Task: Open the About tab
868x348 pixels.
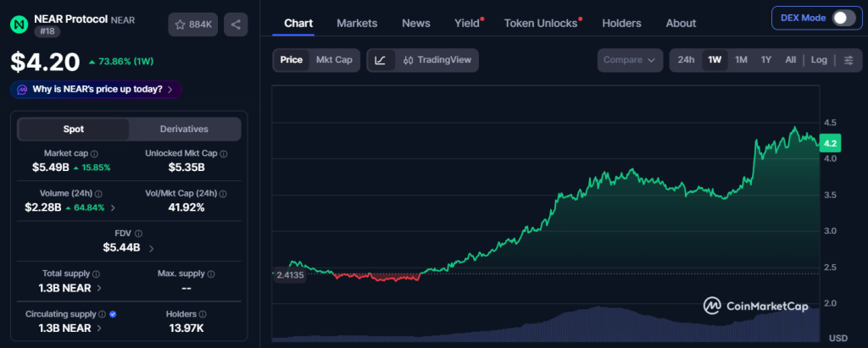Action: pyautogui.click(x=681, y=23)
